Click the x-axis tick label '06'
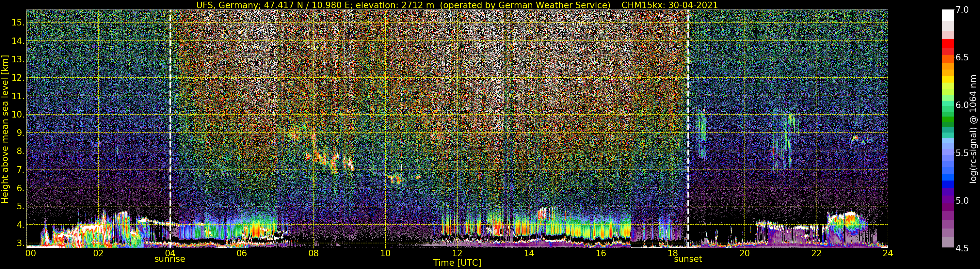The height and width of the screenshot is (269, 980). click(242, 253)
